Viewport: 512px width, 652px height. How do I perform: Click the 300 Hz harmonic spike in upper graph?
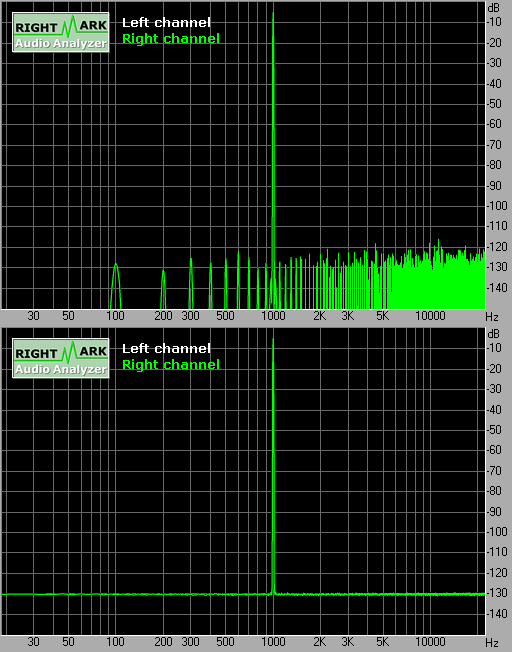[x=191, y=284]
